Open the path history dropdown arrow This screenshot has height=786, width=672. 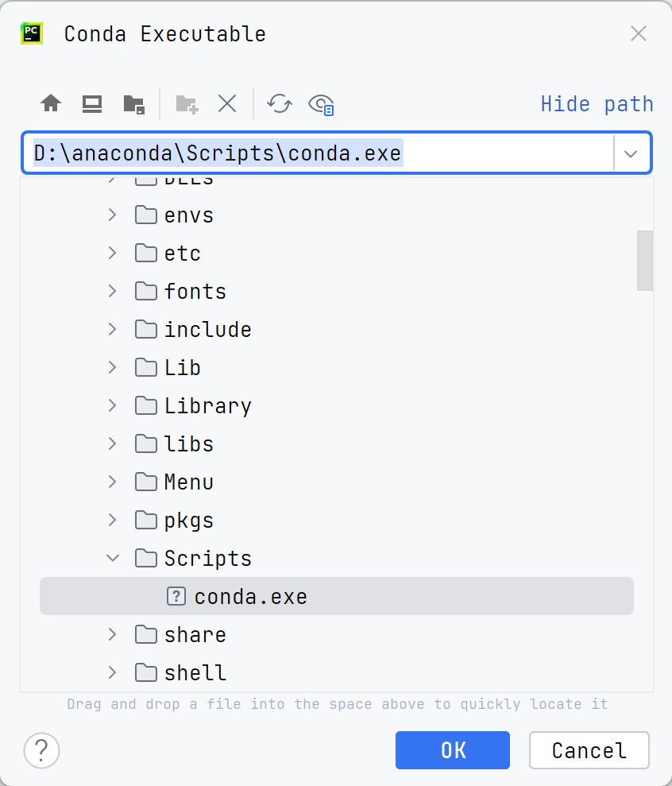631,153
